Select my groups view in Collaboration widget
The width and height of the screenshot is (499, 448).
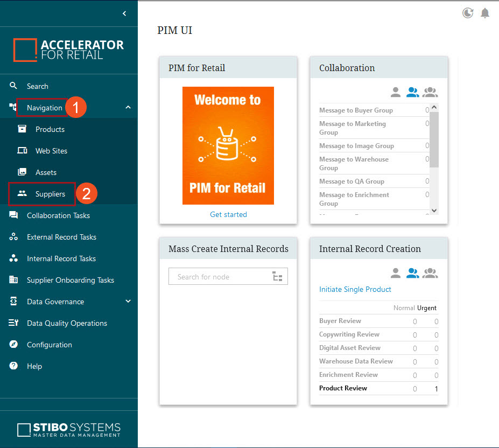413,92
